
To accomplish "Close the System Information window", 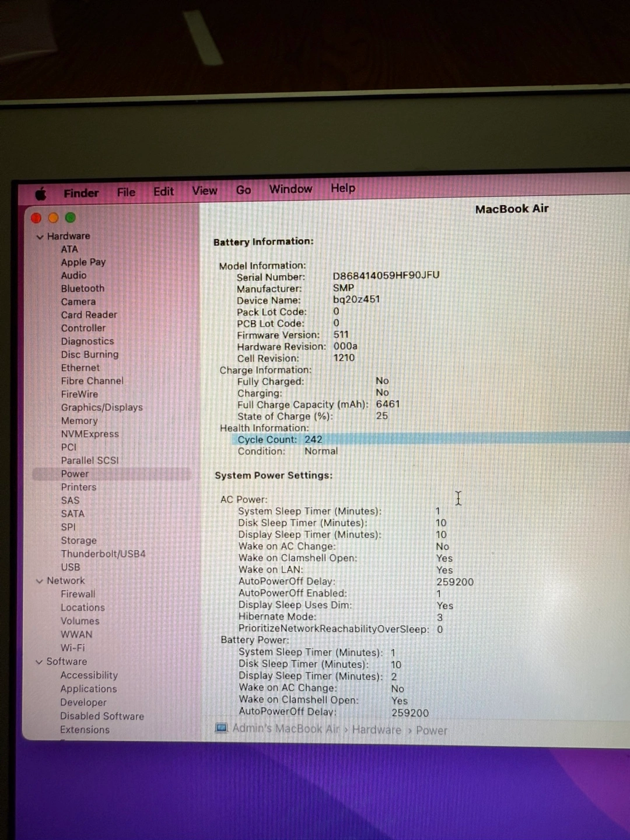I will coord(36,218).
